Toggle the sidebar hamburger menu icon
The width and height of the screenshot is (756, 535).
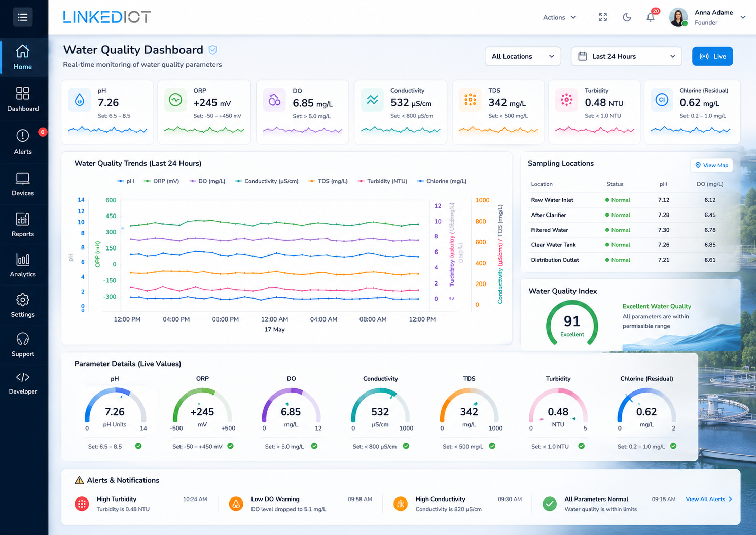[23, 17]
